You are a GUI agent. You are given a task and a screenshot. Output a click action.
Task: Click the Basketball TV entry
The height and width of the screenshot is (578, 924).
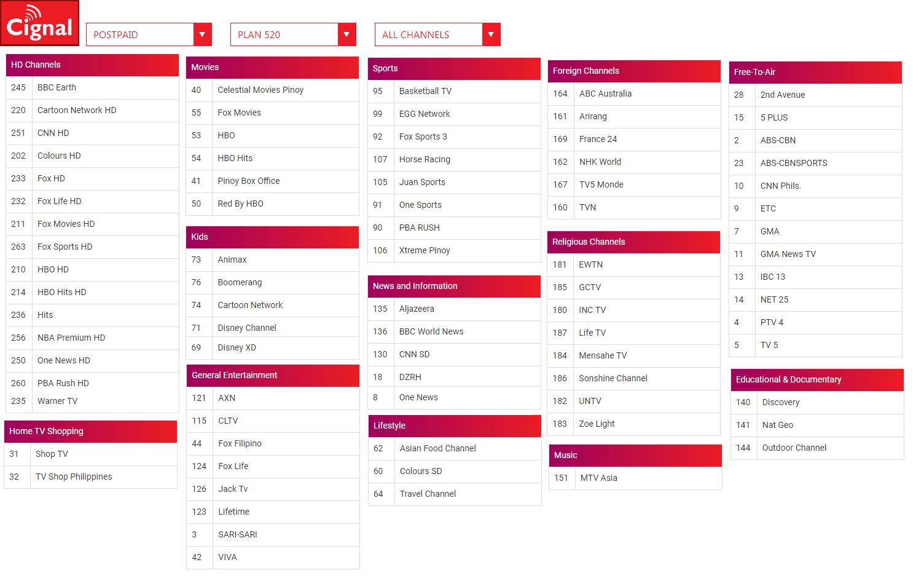[454, 91]
